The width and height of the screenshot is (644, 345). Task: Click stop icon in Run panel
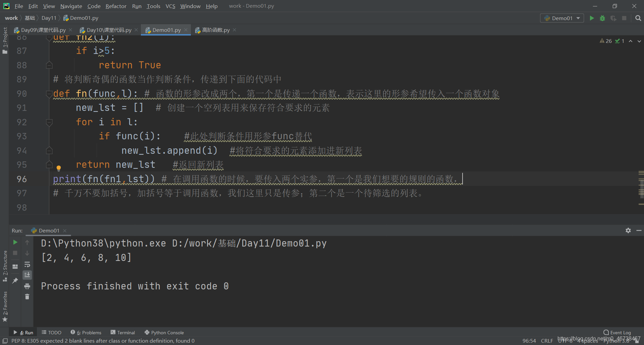(x=15, y=253)
